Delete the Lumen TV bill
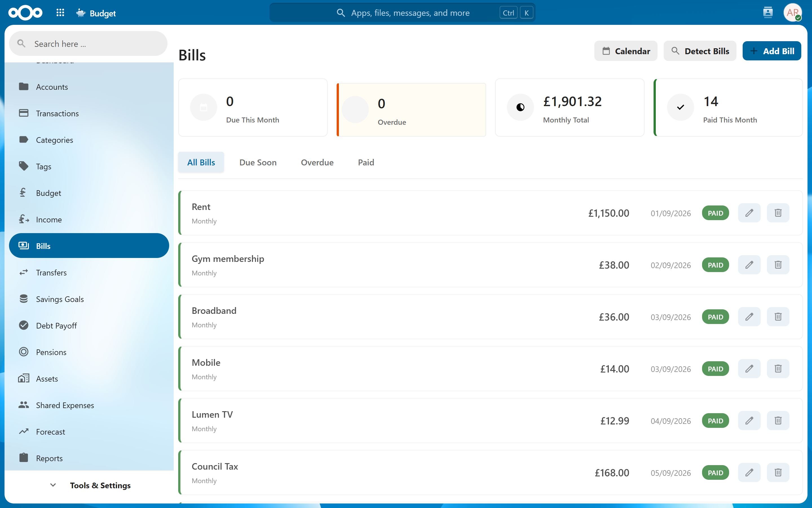Image resolution: width=812 pixels, height=508 pixels. tap(778, 421)
